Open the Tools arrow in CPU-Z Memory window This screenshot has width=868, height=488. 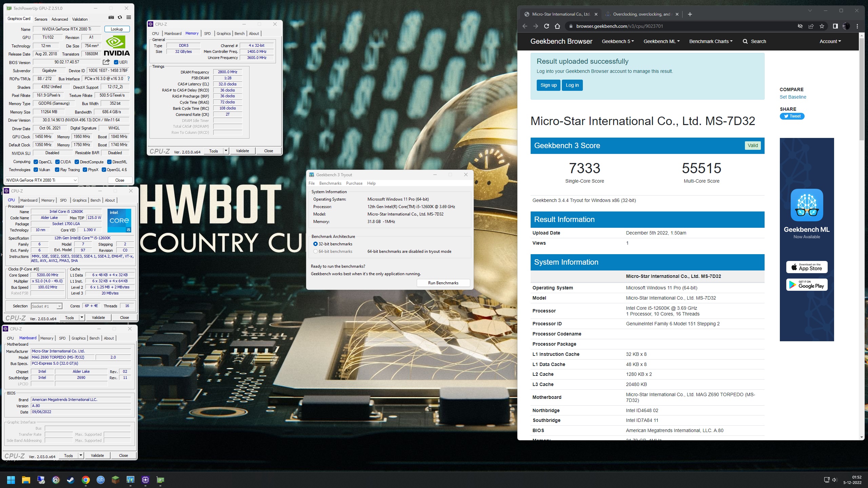click(226, 151)
